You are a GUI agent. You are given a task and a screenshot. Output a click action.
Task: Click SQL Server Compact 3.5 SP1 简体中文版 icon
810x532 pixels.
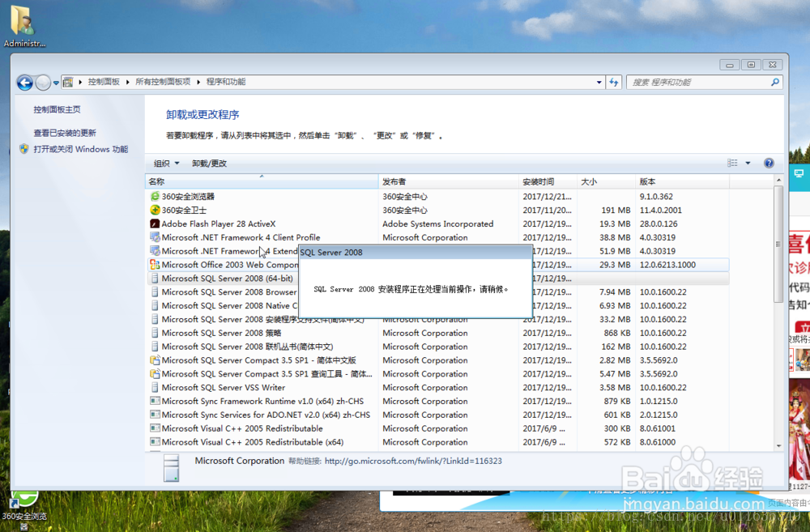155,360
